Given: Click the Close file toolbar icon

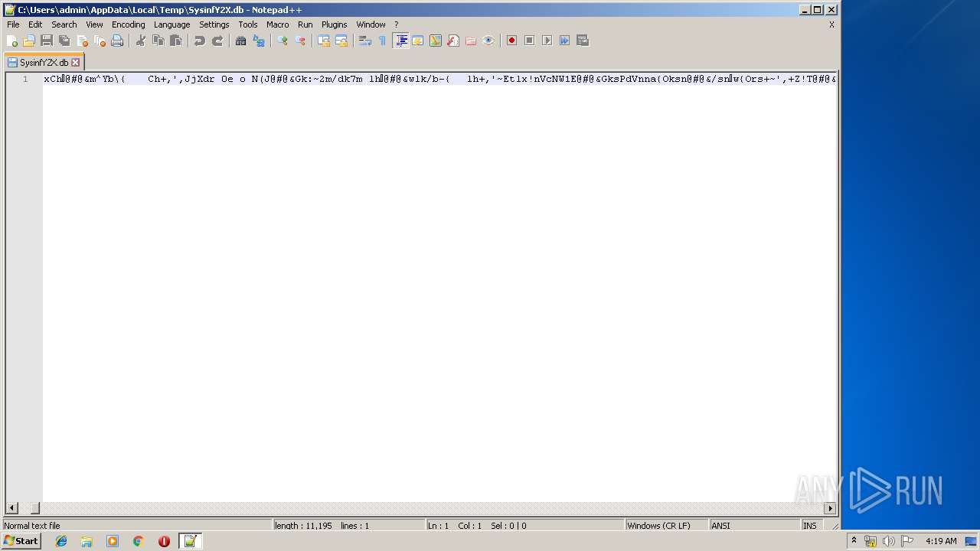Looking at the screenshot, I should [x=82, y=41].
